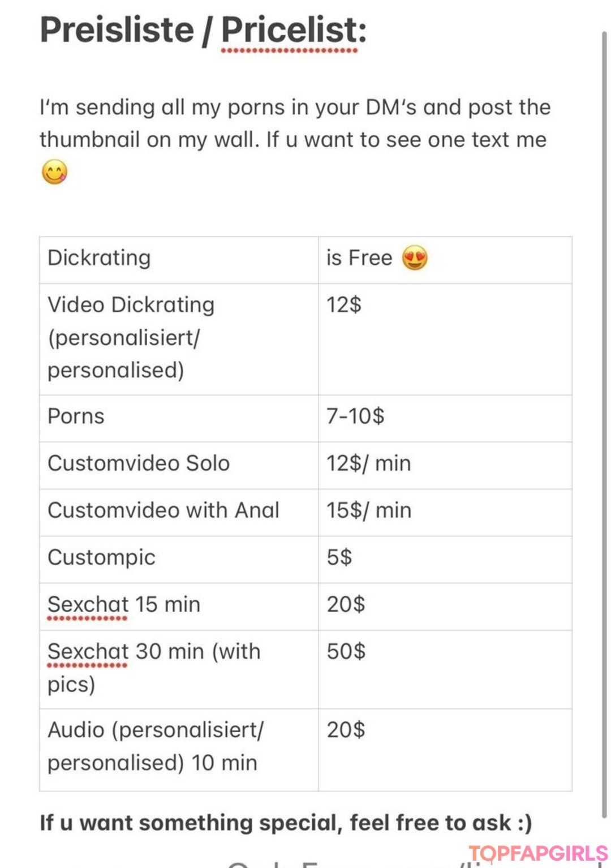
Task: Select the Video Dickrating cell
Action: point(179,339)
